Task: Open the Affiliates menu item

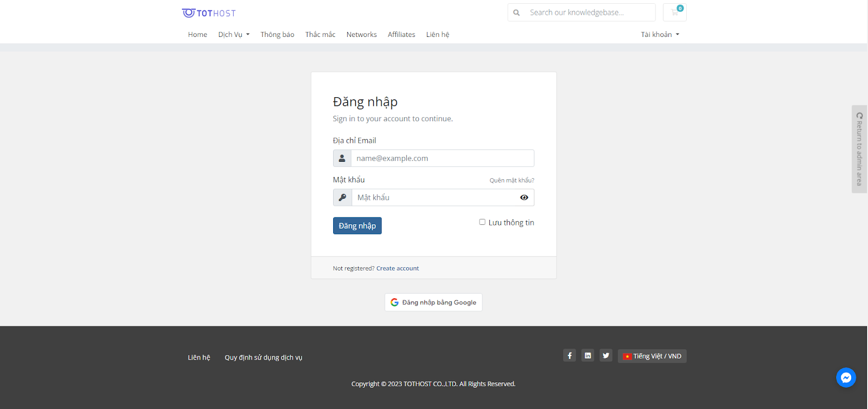Action: [401, 35]
